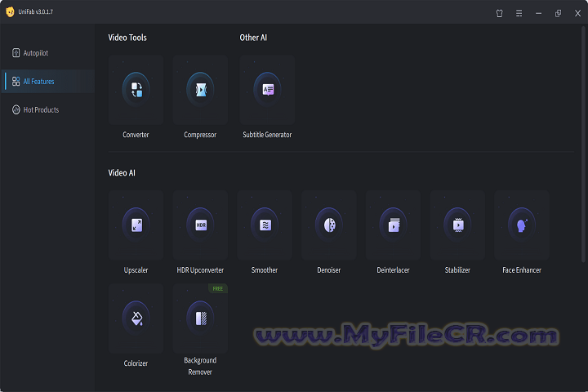Switch to the Autopilot tab
Image resolution: width=588 pixels, height=392 pixels.
48,53
